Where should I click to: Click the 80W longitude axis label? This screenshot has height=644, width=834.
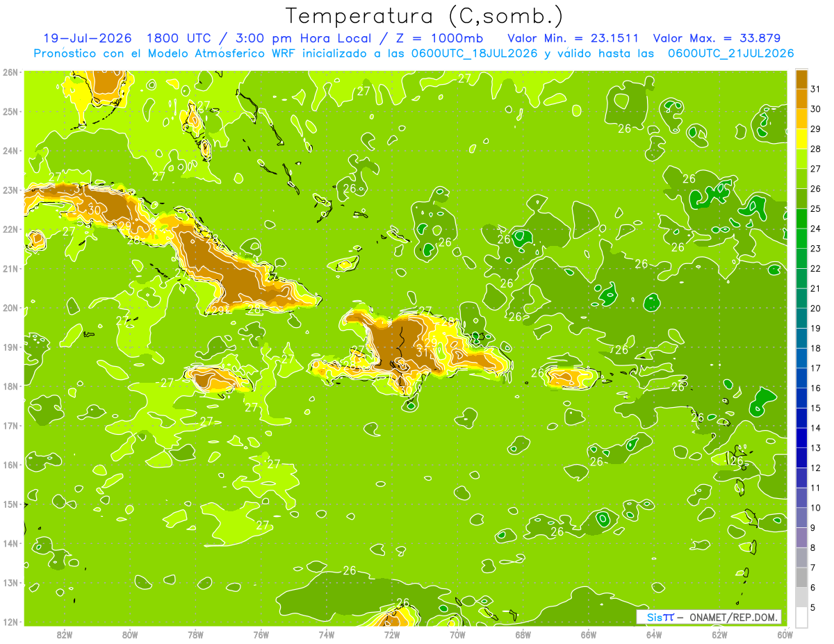[x=130, y=634]
